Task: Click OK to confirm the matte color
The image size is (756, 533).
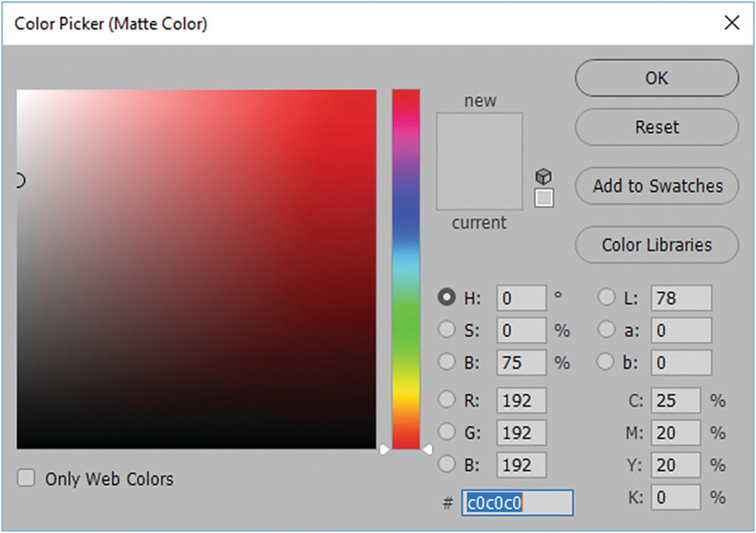Action: coord(657,78)
